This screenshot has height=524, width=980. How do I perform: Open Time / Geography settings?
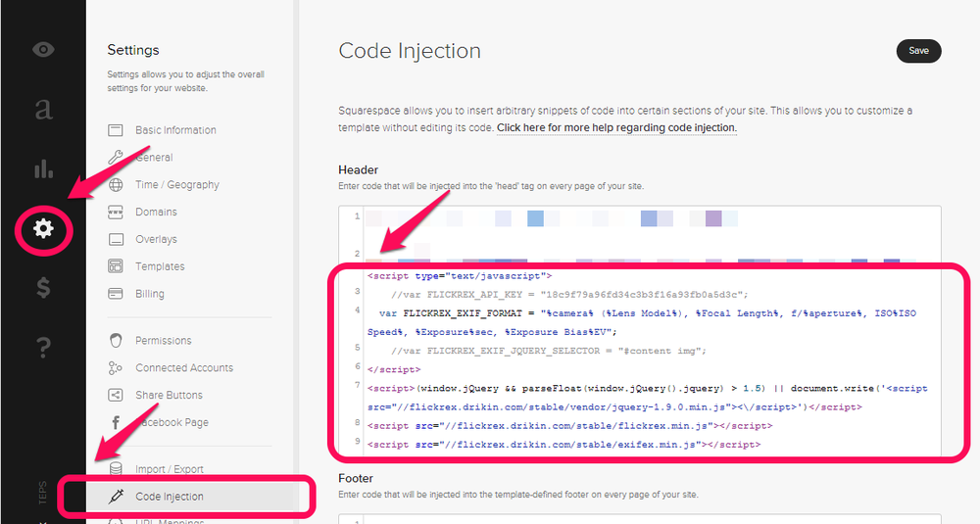pyautogui.click(x=177, y=185)
